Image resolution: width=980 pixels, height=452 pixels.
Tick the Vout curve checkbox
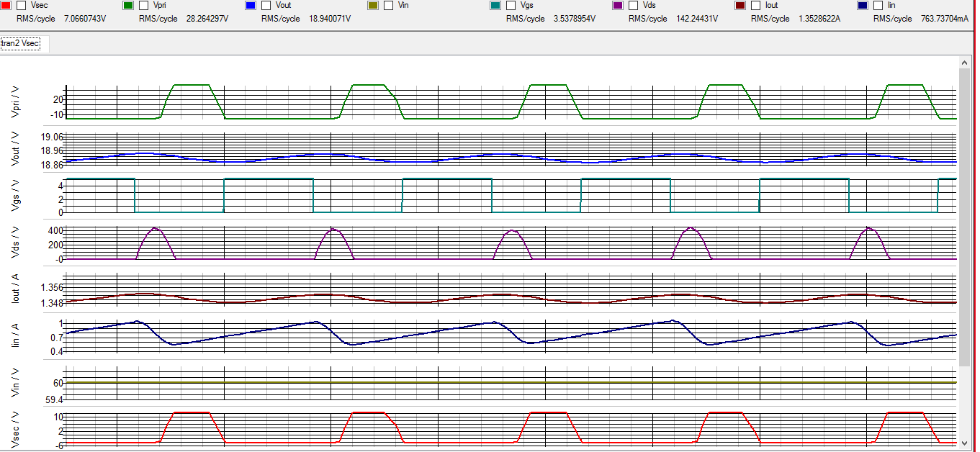pyautogui.click(x=266, y=5)
